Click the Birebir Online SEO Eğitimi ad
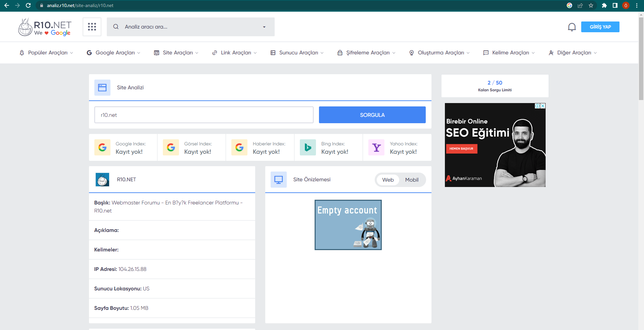Viewport: 644px width, 330px height. tap(495, 145)
